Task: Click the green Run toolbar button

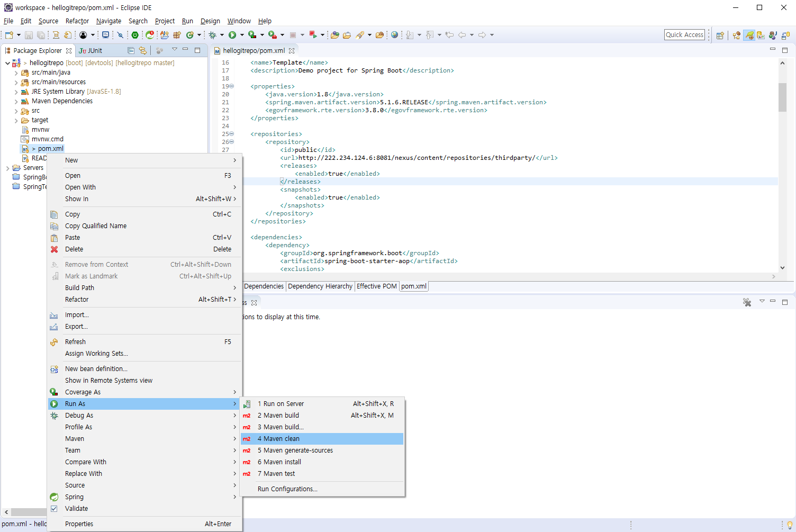Action: 232,35
